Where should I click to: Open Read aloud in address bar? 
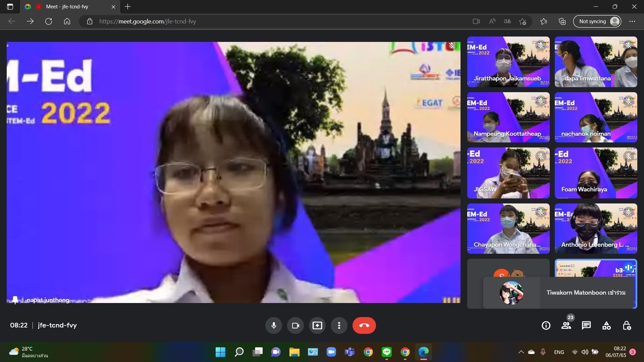pos(492,21)
